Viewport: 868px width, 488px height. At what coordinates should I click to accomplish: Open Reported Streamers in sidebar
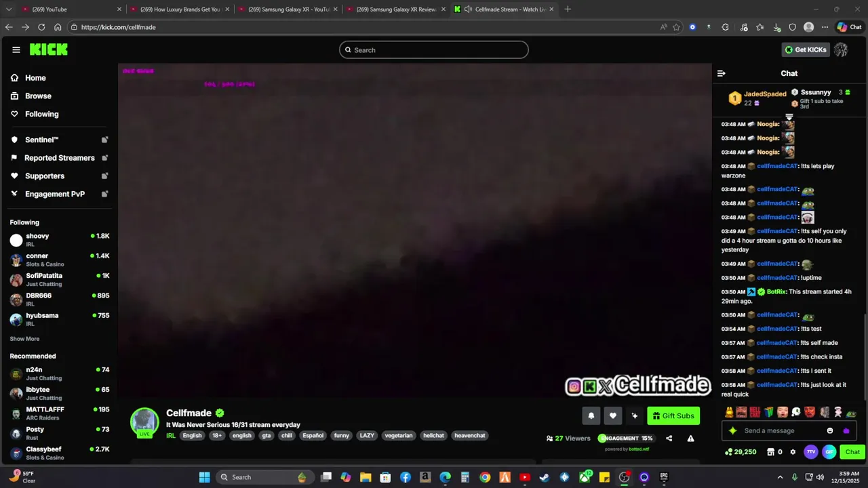click(x=60, y=158)
